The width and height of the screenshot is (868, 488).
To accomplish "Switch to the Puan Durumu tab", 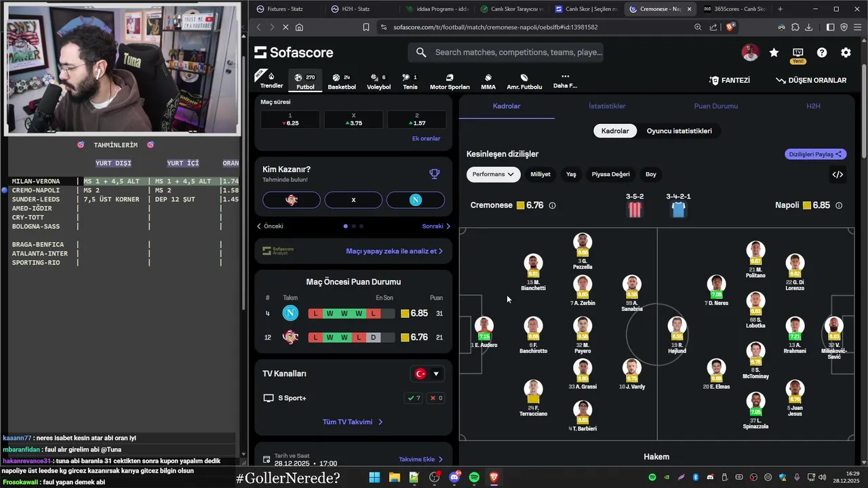I will pos(715,106).
